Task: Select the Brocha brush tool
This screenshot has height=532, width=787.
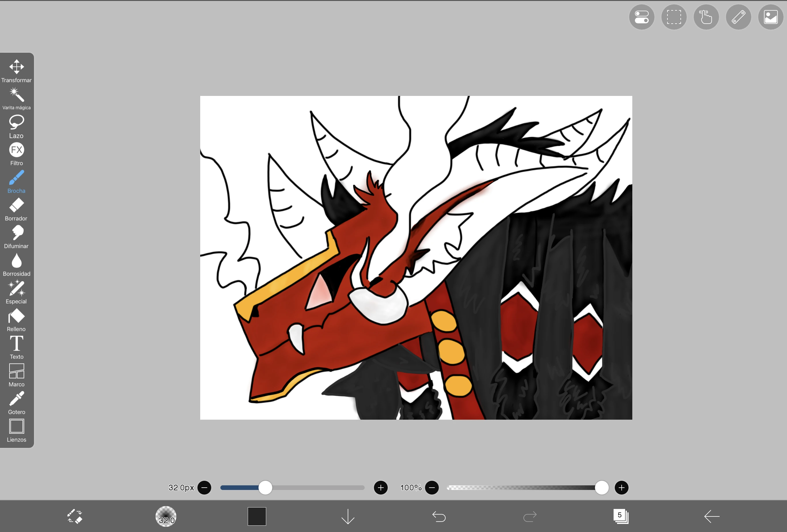Action: (x=16, y=179)
